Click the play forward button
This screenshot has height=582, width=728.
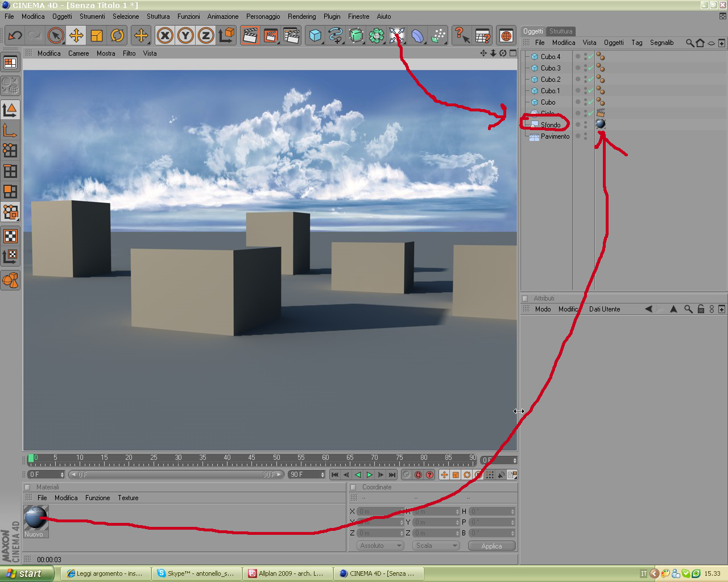click(369, 475)
